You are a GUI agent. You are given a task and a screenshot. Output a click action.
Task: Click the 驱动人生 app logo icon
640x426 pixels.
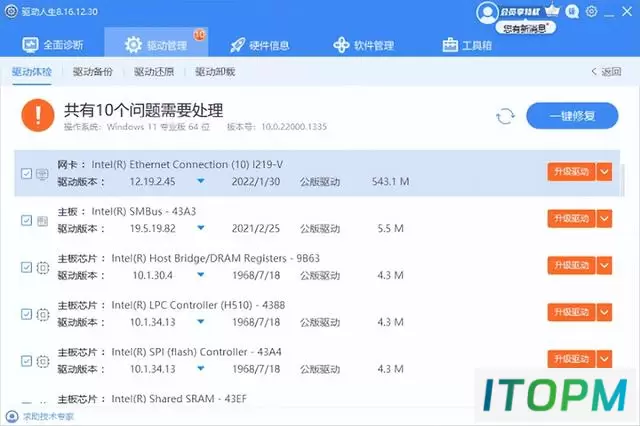pos(11,11)
